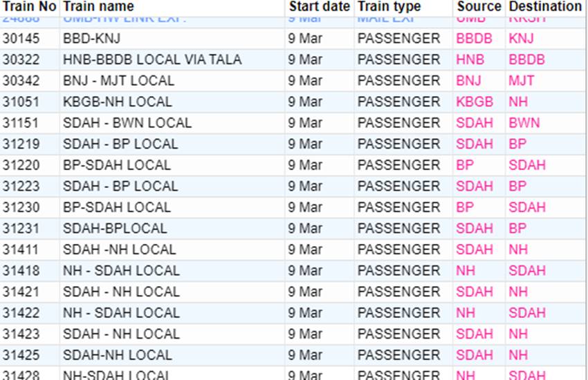Click the Train No column header
Screen dimensions: 588x380
(x=29, y=6)
